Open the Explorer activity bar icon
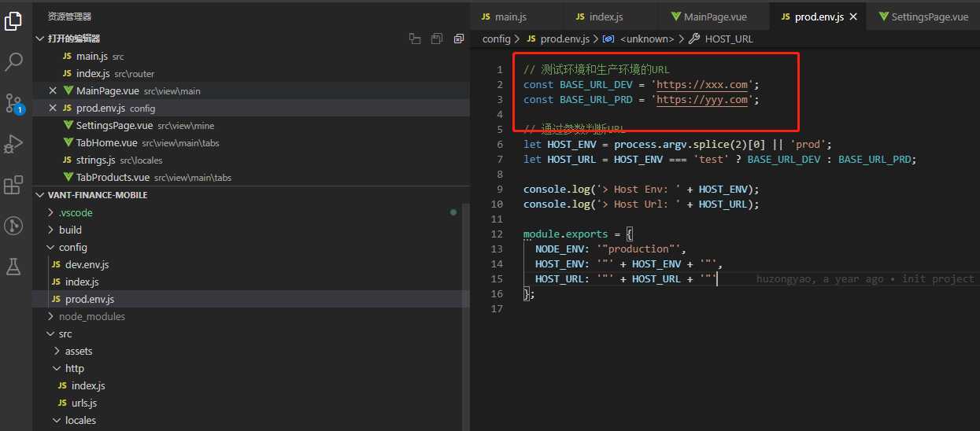 [13, 20]
